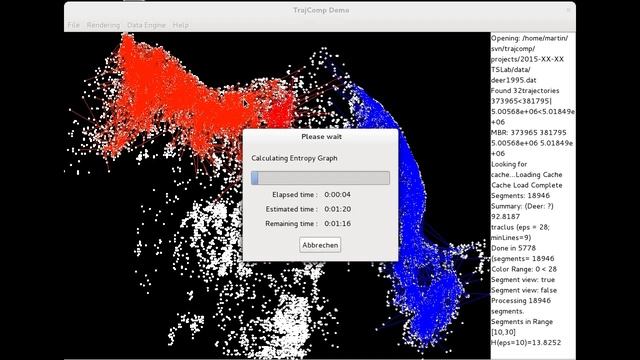This screenshot has height=360, width=640.
Task: Click 'Cache Load Complete' log line
Action: tap(527, 185)
